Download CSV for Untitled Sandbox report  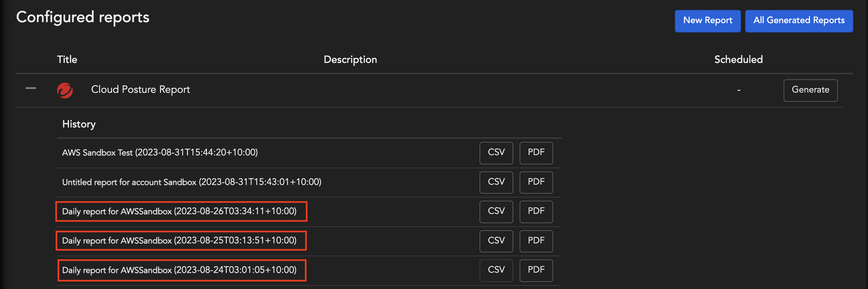(496, 182)
